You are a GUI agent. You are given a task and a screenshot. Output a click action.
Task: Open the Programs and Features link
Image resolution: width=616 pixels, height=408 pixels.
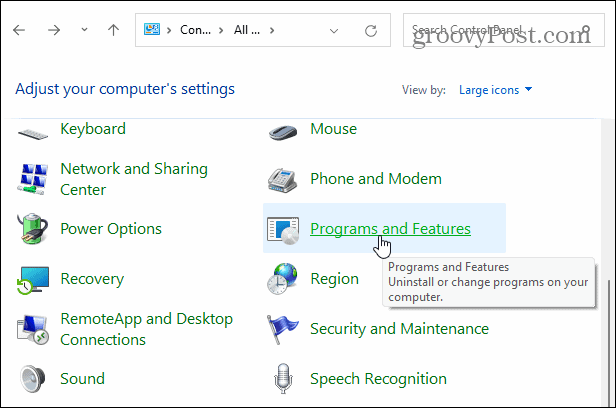coord(390,229)
